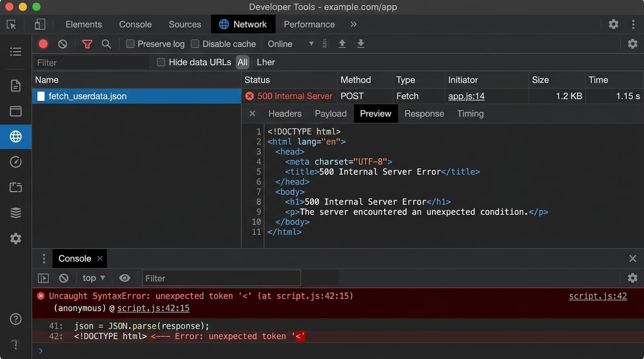644x359 pixels.
Task: Toggle console sidebar panel icon
Action: (43, 278)
